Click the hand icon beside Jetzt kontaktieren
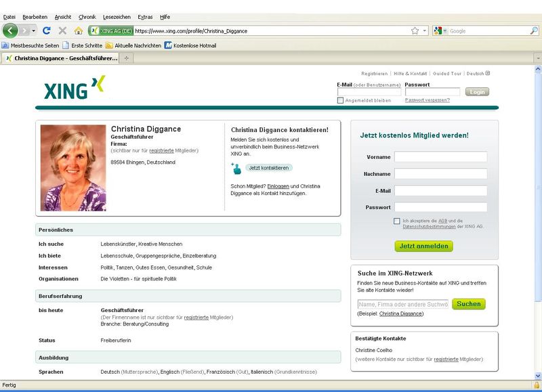Viewport: 542px width, 392px height. 236,167
